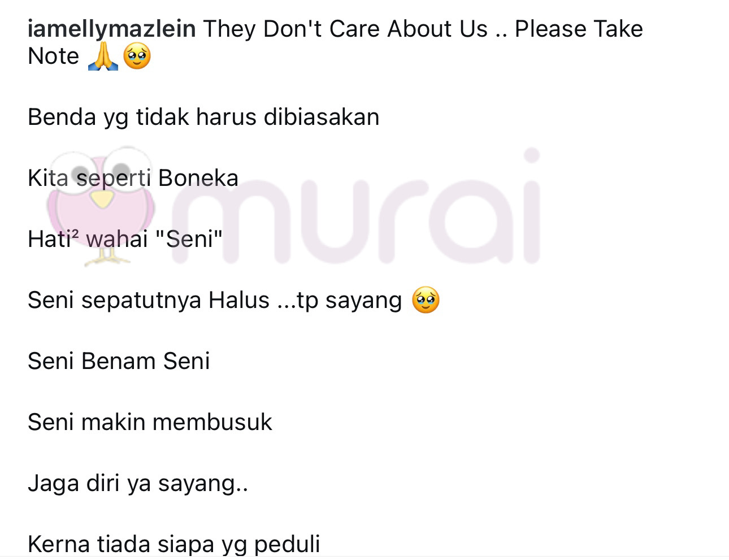
Task: Click the praying hands emoji
Action: [x=103, y=57]
